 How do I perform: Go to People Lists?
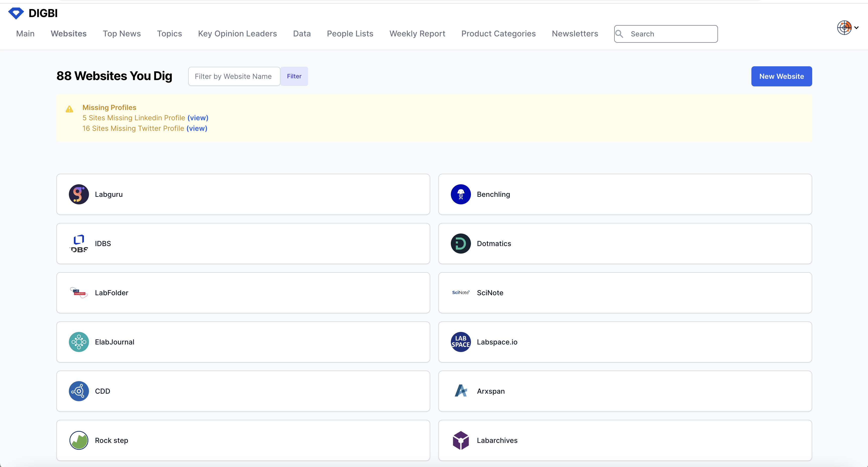tap(350, 34)
